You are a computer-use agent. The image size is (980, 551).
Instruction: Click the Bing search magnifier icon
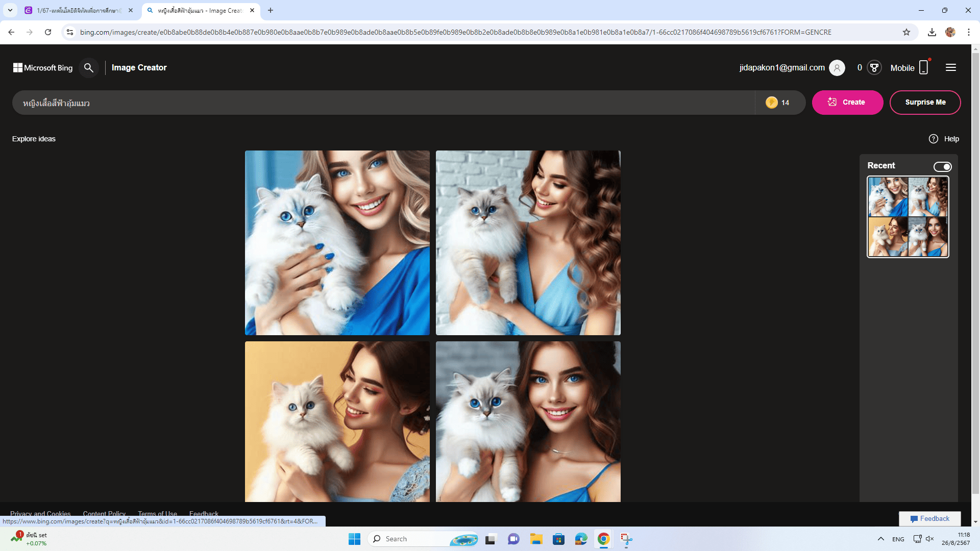point(89,68)
